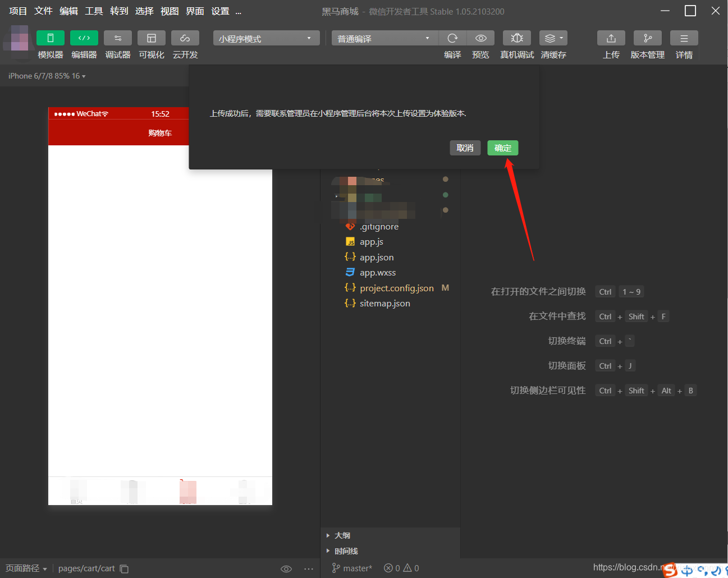Image resolution: width=728 pixels, height=578 pixels.
Task: Open the iPhone 6/7/8 device dropdown
Action: (x=47, y=76)
